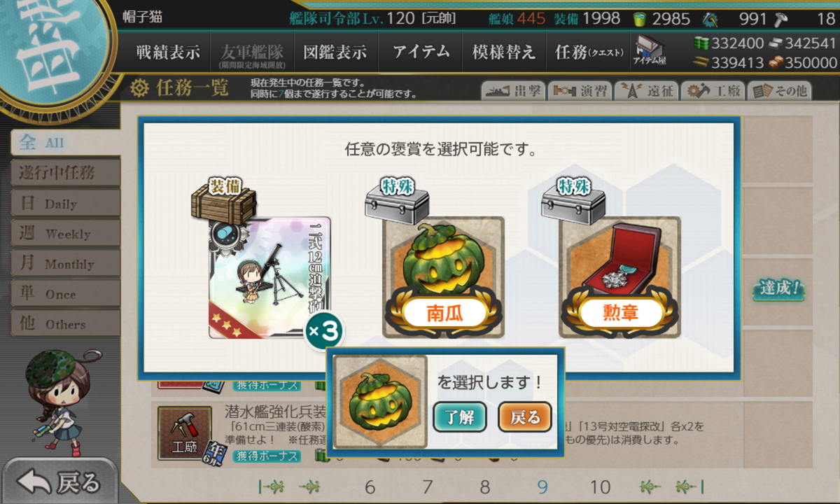Open the アイテム menu

pyautogui.click(x=421, y=52)
